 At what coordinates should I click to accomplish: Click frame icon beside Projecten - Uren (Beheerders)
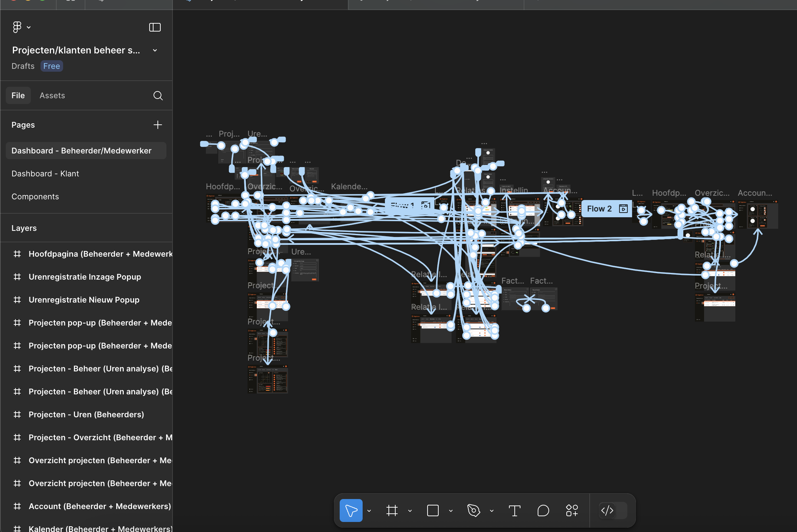17,414
